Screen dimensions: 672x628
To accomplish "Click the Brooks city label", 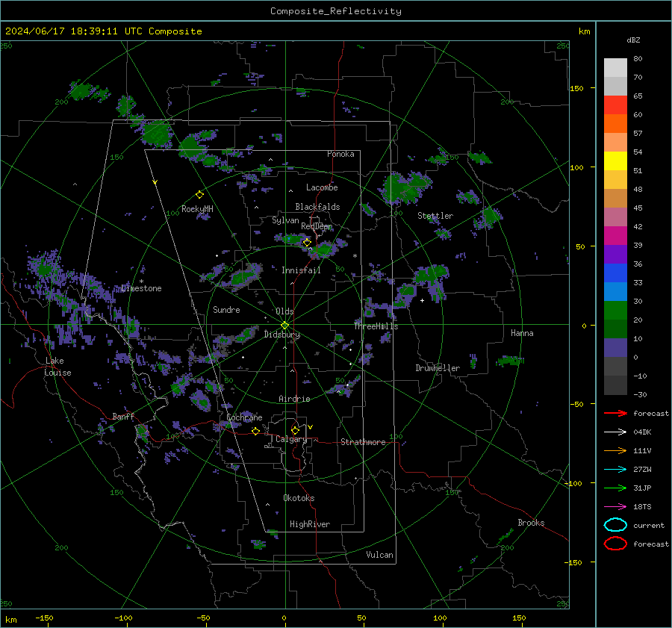I will pos(531,523).
